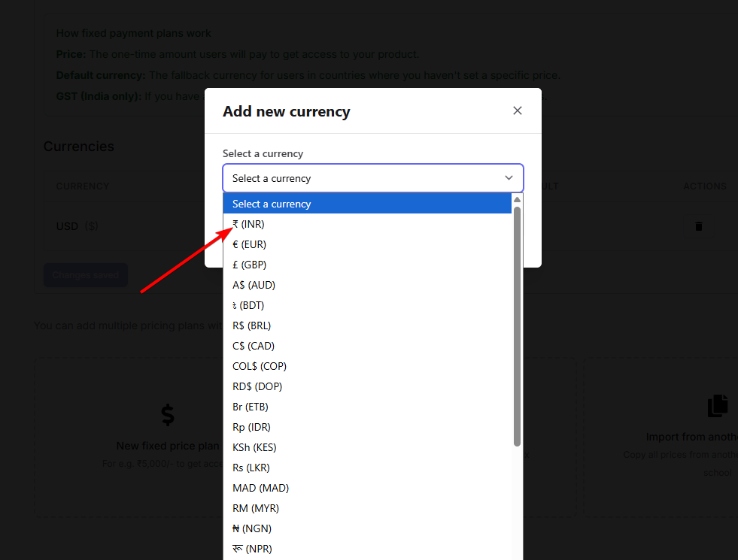The height and width of the screenshot is (560, 738).
Task: Select € (EUR) currency option
Action: tap(250, 244)
